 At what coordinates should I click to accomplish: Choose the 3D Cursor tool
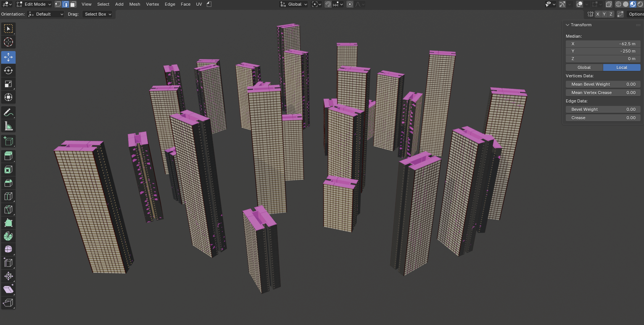coord(8,42)
